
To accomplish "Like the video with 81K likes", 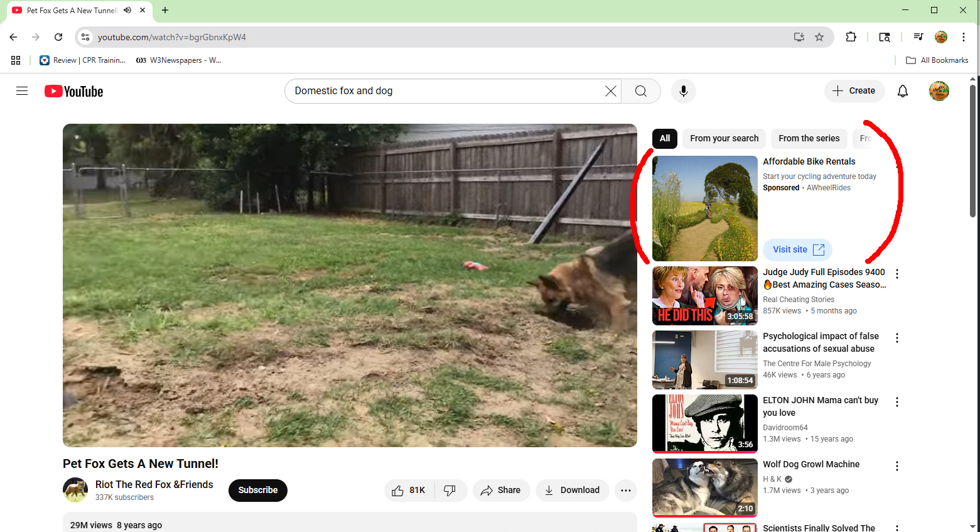I will pyautogui.click(x=409, y=491).
